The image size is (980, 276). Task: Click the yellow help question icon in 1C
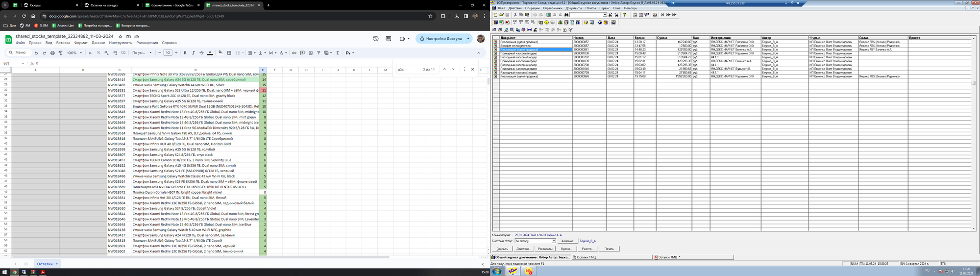(624, 15)
